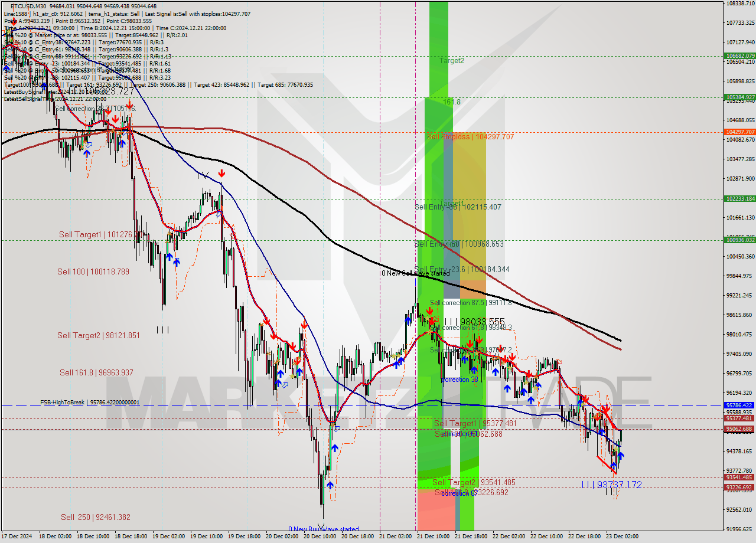This screenshot has height=543, width=756.
Task: Click the '| | | 98033.555' price marker text
Action: point(474,321)
